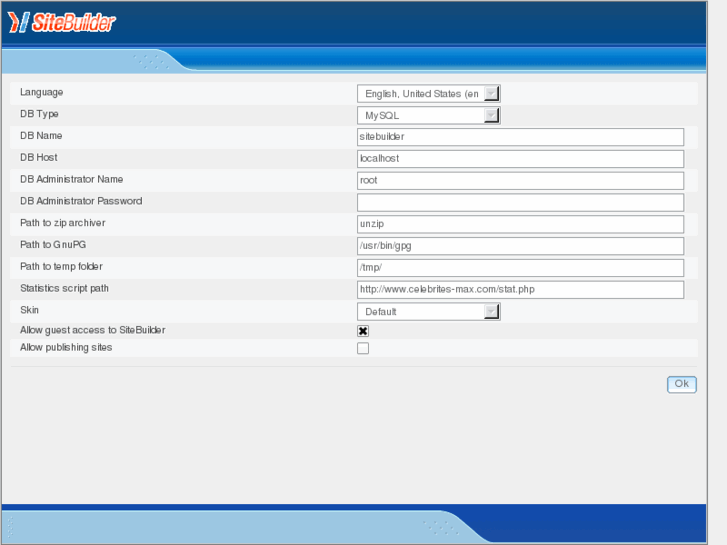The image size is (727, 545).
Task: Click the Ok button
Action: (682, 384)
